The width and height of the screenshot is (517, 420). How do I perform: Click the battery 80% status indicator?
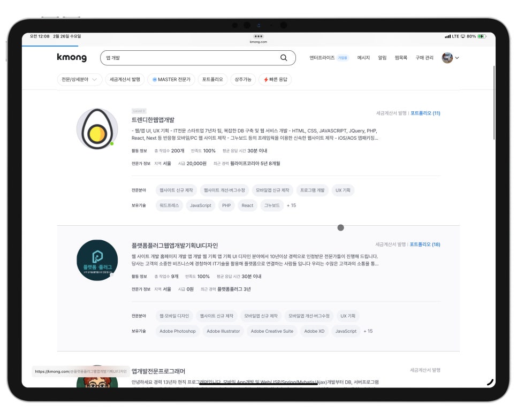(476, 36)
